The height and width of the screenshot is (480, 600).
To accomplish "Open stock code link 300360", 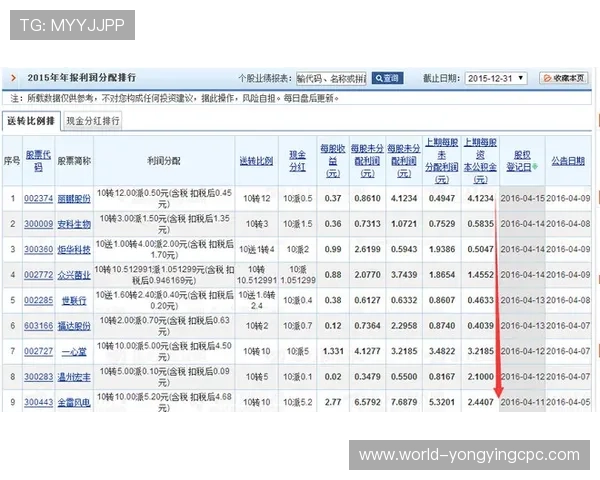I will [x=38, y=250].
